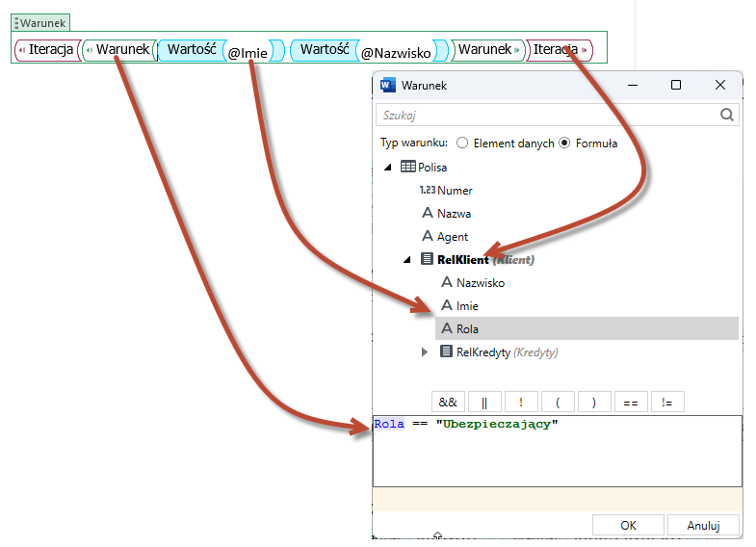Select the Agent field in tree
Screen dimensions: 756x547
[453, 237]
